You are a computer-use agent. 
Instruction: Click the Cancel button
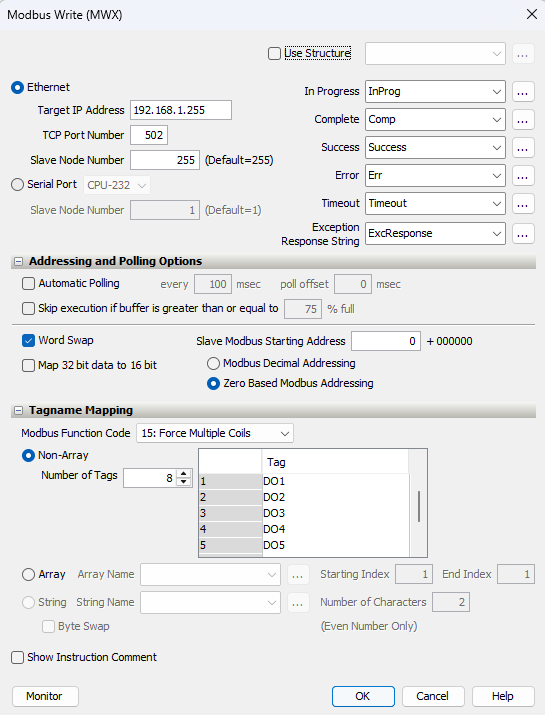[x=433, y=696]
